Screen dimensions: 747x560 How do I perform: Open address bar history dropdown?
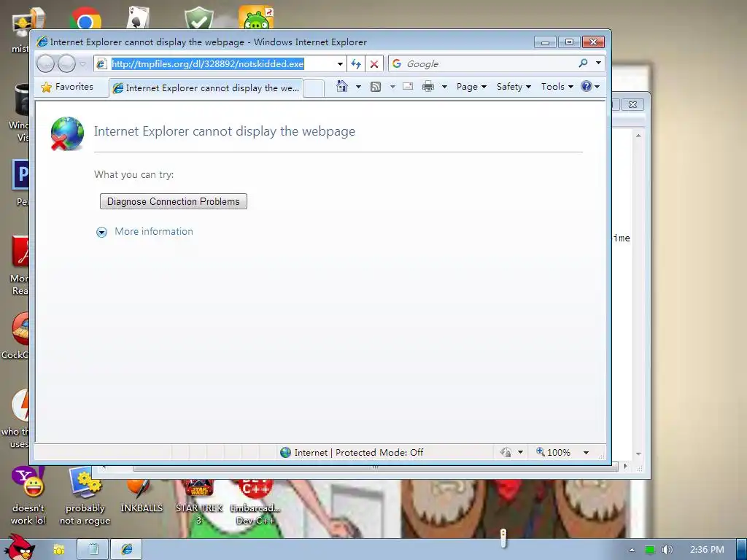pos(340,64)
